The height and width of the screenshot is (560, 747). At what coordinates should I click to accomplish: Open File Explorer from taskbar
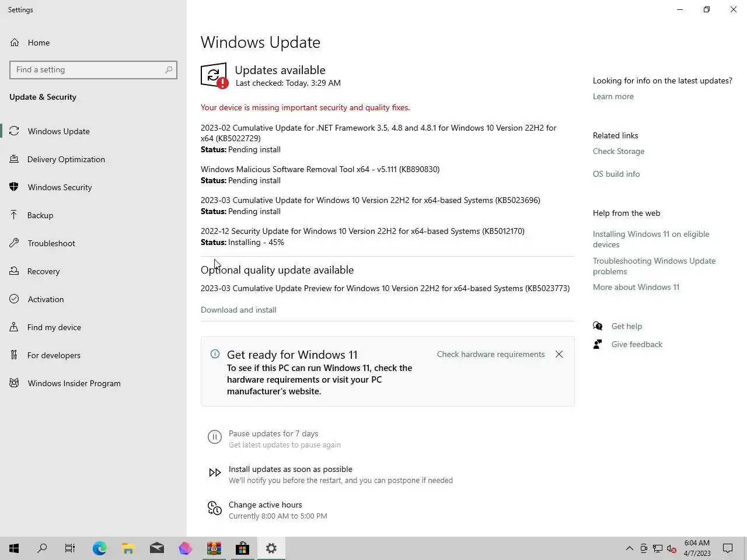[128, 548]
